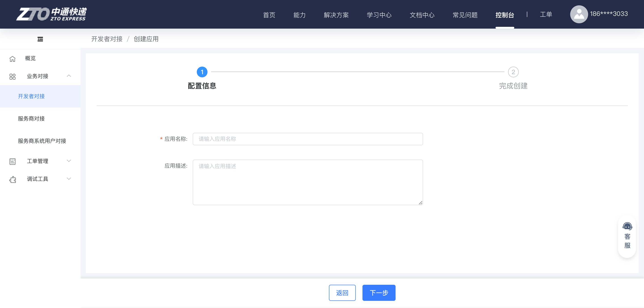Screen dimensions: 644x308
Task: Open 文档中心 in top navigation
Action: [422, 15]
